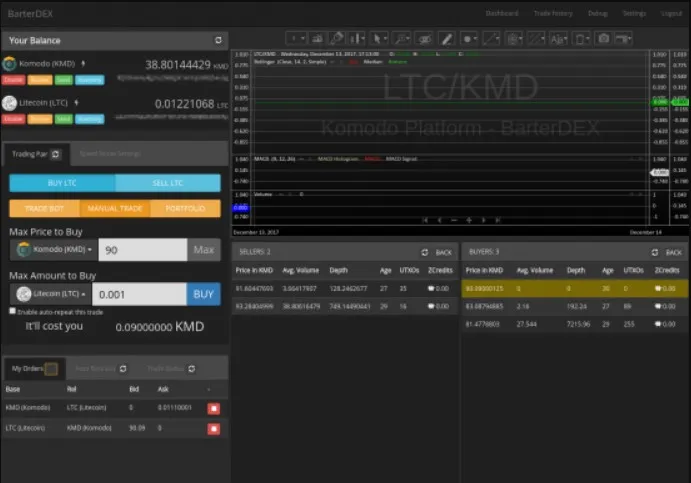
Task: Click the blue BUY button
Action: [203, 294]
